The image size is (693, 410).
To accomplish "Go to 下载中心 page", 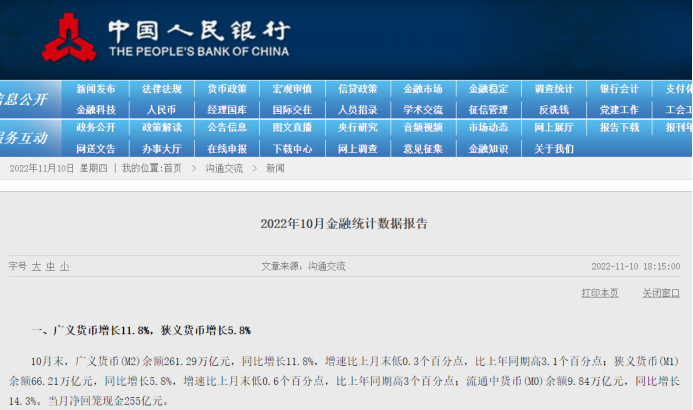I will click(292, 148).
